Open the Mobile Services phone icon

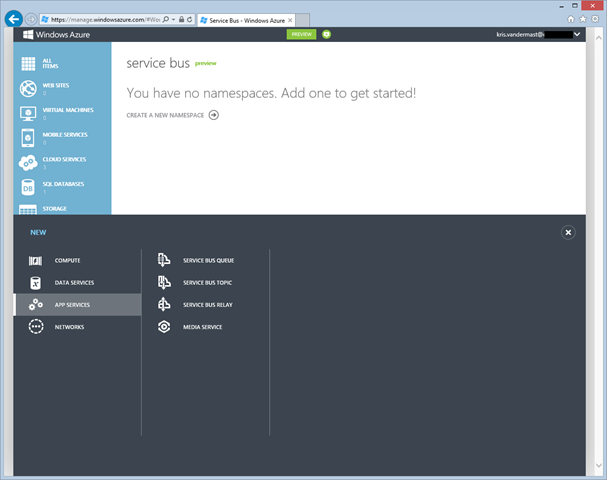[28, 138]
